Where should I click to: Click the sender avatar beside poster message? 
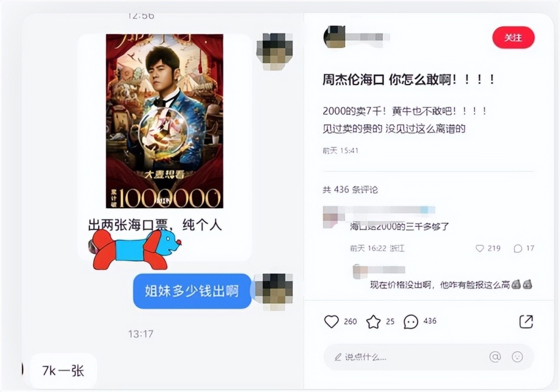click(275, 51)
